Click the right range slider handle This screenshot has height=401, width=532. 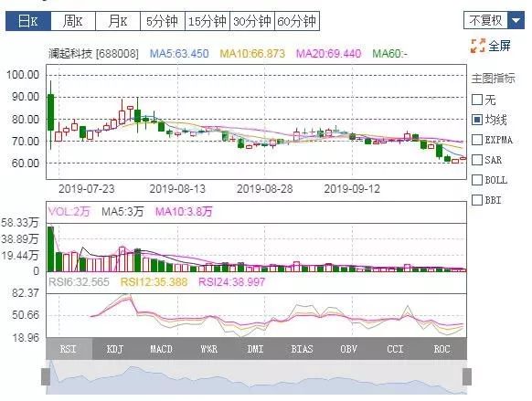467,376
